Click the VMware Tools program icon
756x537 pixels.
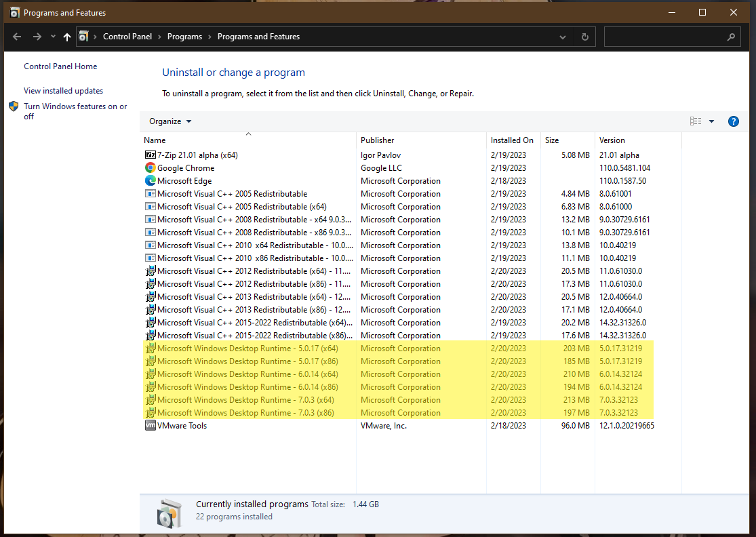click(x=151, y=426)
